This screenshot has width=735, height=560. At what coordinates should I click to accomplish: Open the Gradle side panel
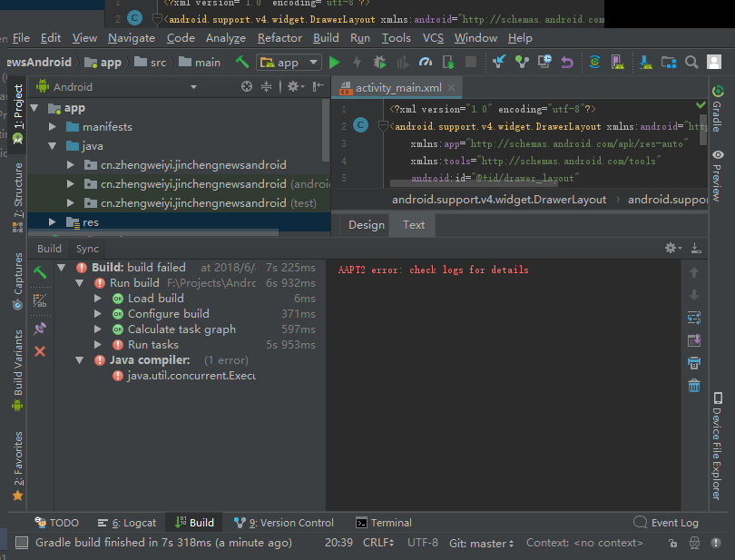point(717,109)
